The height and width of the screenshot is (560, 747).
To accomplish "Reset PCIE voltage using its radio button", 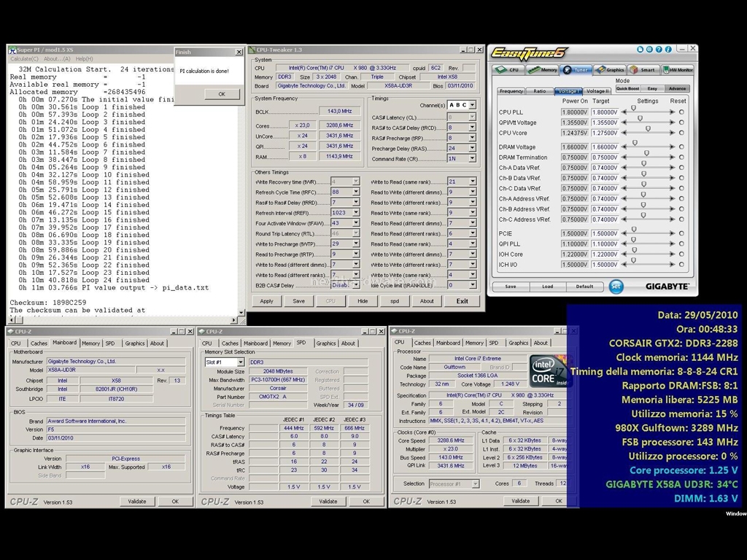I will pos(682,233).
